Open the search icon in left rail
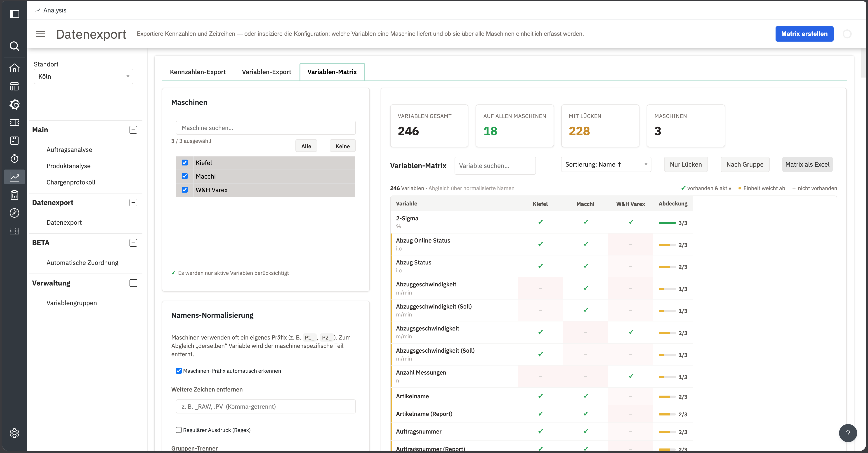This screenshot has width=868, height=453. [x=14, y=46]
